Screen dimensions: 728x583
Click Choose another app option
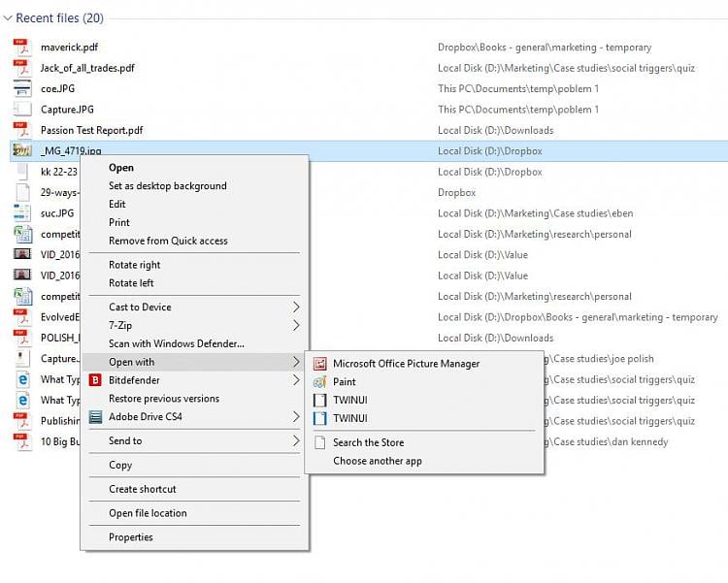377,462
